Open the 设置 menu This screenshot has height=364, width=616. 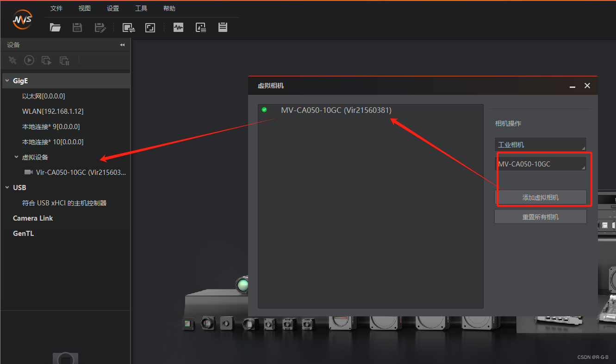click(x=113, y=8)
